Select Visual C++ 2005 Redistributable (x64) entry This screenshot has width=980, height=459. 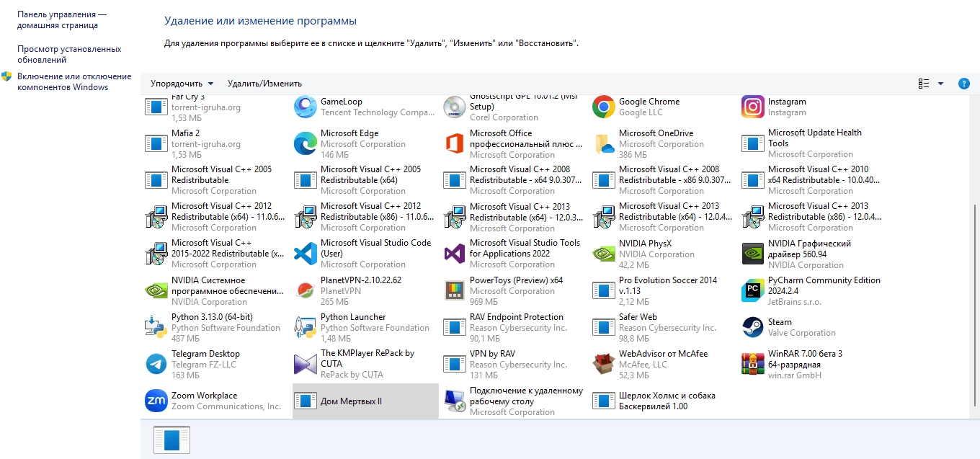[365, 180]
